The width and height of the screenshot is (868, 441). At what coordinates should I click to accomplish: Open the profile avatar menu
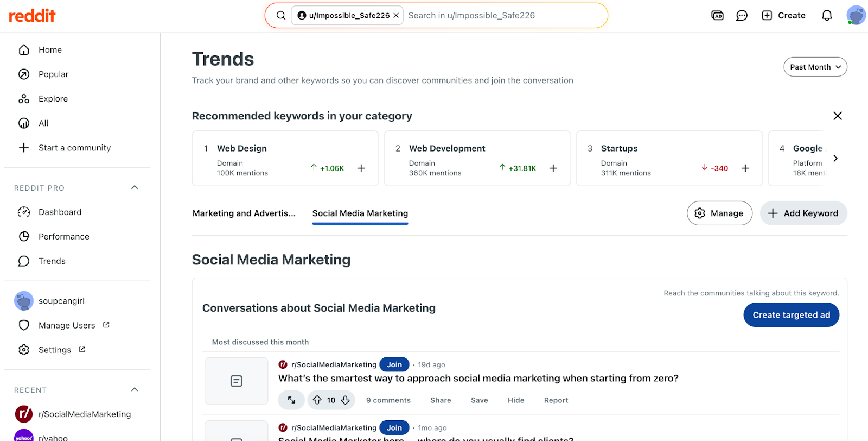(x=856, y=15)
